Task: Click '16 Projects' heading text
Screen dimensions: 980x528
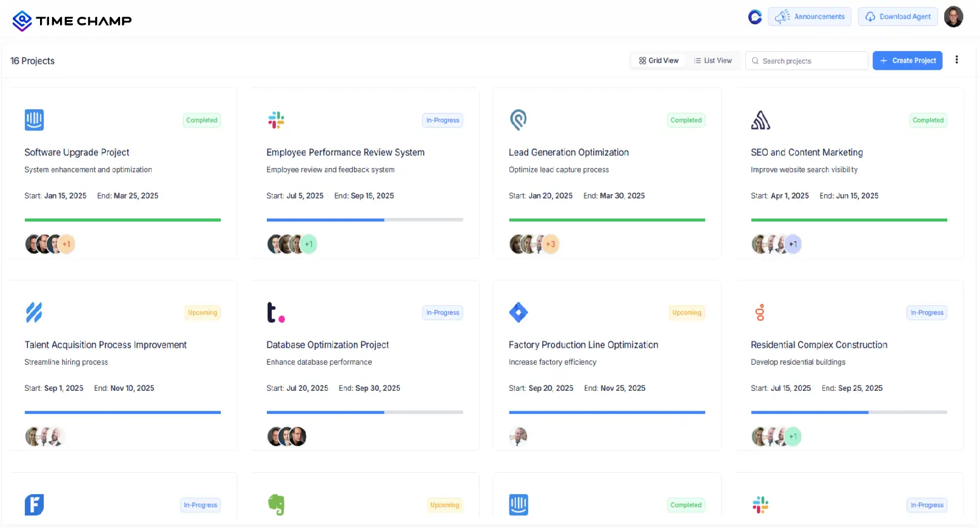Action: 33,61
